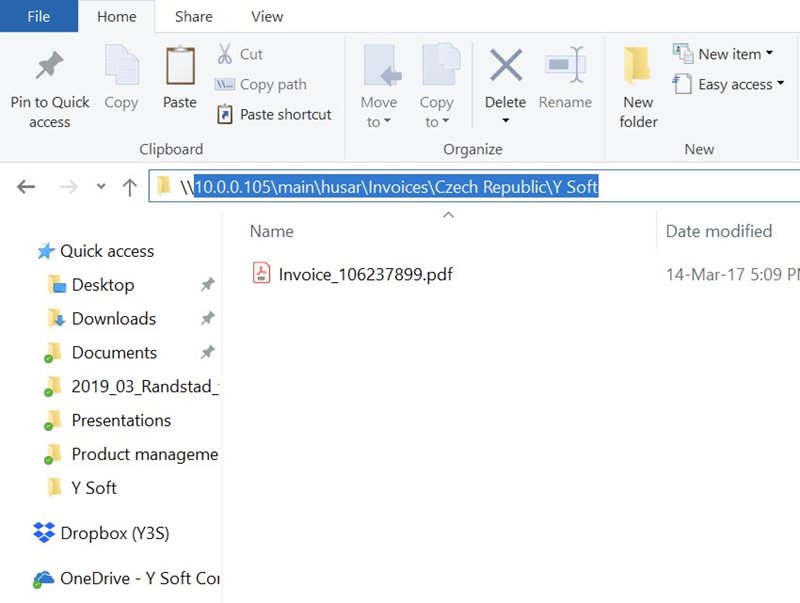This screenshot has height=603, width=800.
Task: Open Downloads in Quick access
Action: point(114,318)
